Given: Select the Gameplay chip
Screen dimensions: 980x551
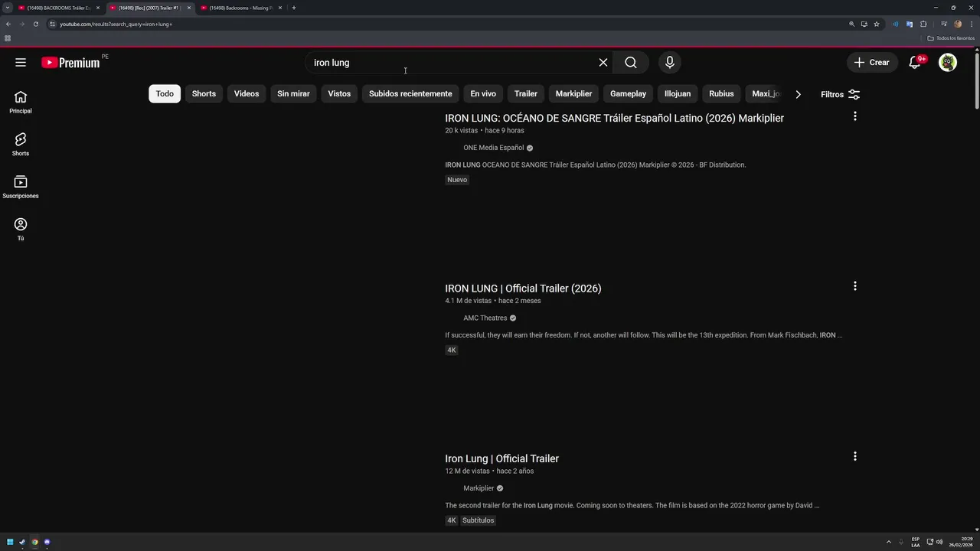Looking at the screenshot, I should (628, 93).
